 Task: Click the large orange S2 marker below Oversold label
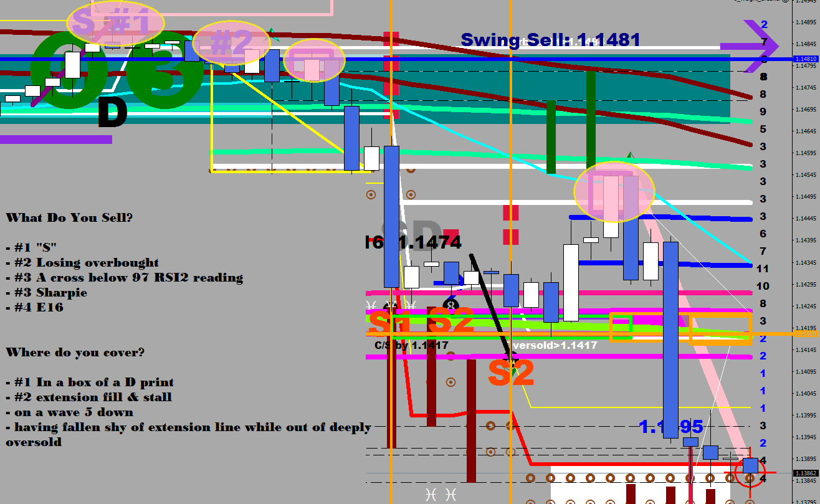(x=511, y=373)
